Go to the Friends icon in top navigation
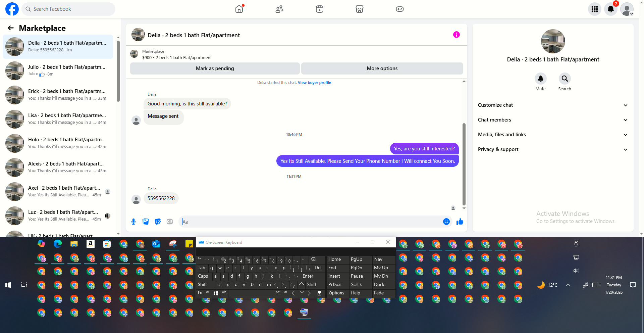This screenshot has height=333, width=644. click(279, 9)
